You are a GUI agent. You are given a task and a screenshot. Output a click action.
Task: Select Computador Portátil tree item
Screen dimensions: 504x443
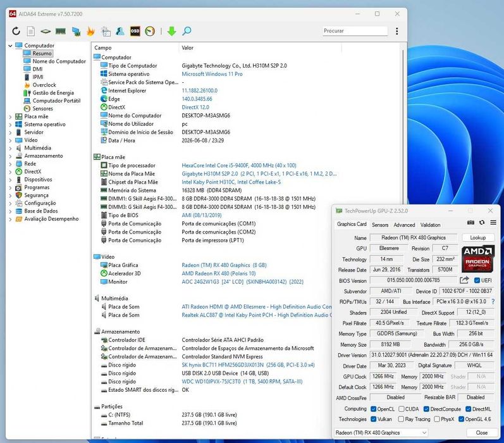click(x=56, y=101)
